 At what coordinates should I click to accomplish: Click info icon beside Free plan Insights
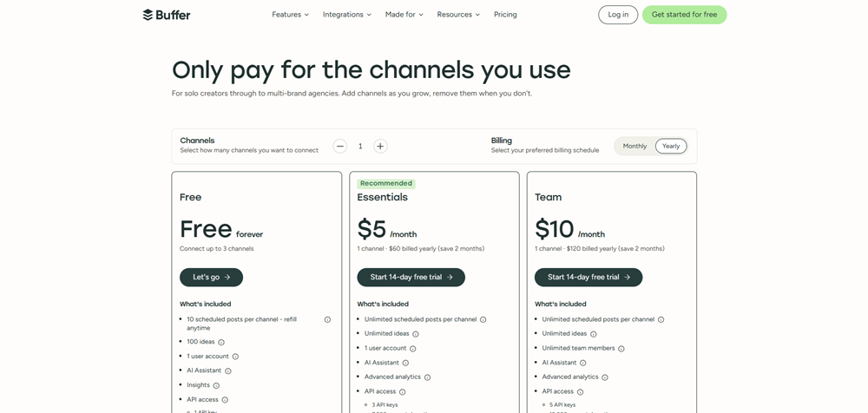216,385
